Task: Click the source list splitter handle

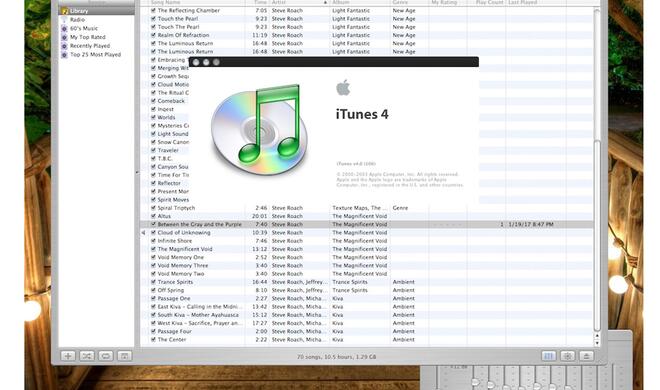Action: [x=137, y=172]
